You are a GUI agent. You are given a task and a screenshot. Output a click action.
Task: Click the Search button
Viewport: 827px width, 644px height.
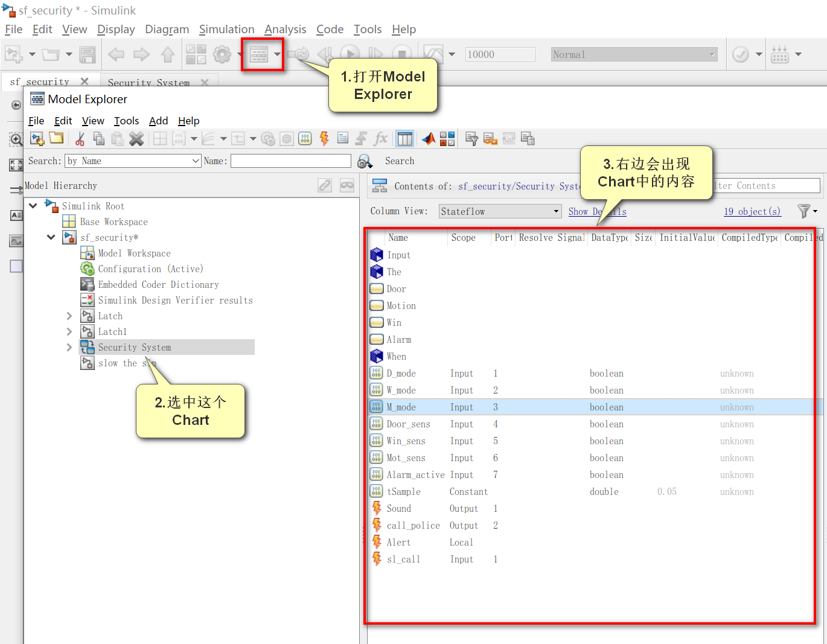tap(400, 161)
